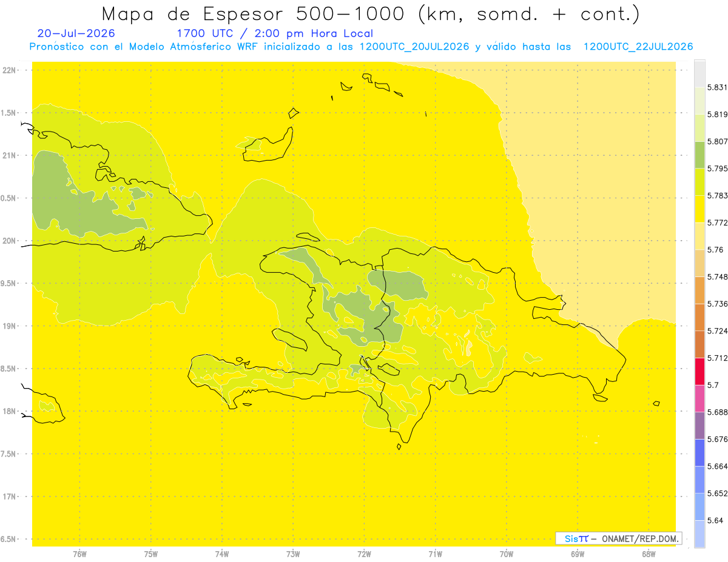Screen dimensions: 728x562
Task: Click the longitude label '76W'
Action: click(x=79, y=554)
